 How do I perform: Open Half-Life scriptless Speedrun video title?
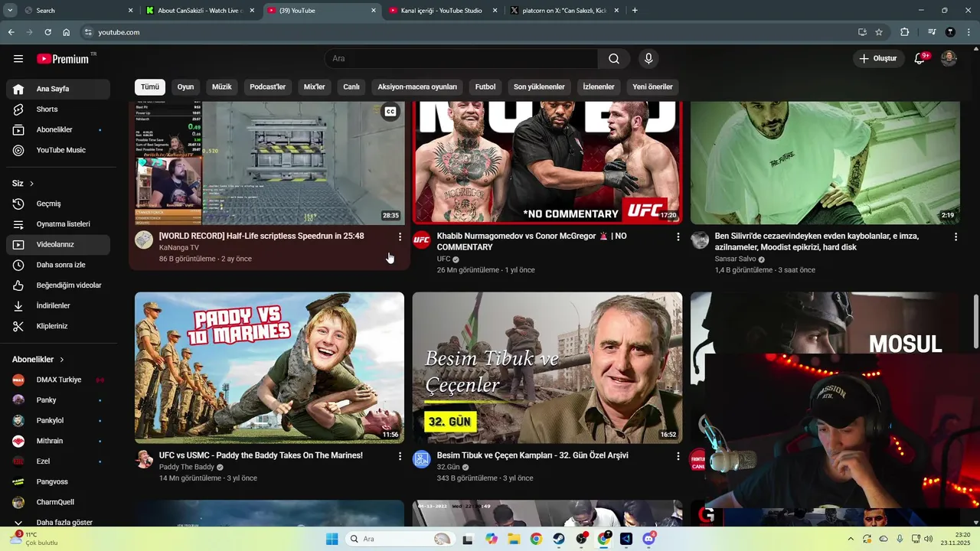pos(262,236)
